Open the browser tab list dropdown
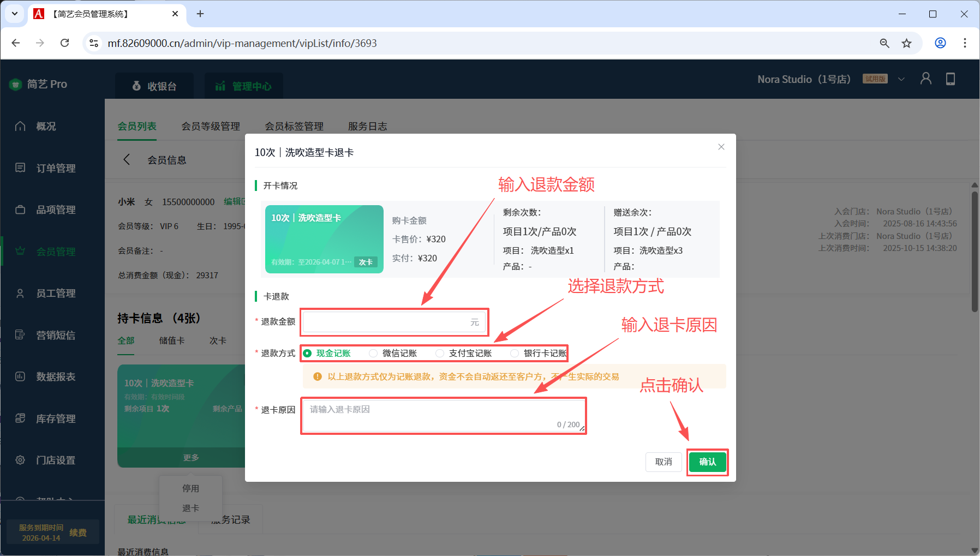This screenshot has width=980, height=556. (x=15, y=14)
